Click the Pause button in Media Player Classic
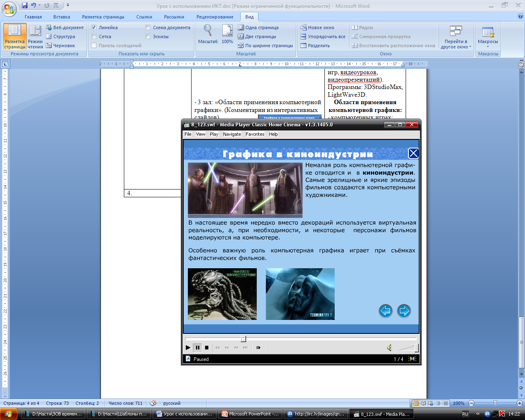 (x=197, y=347)
